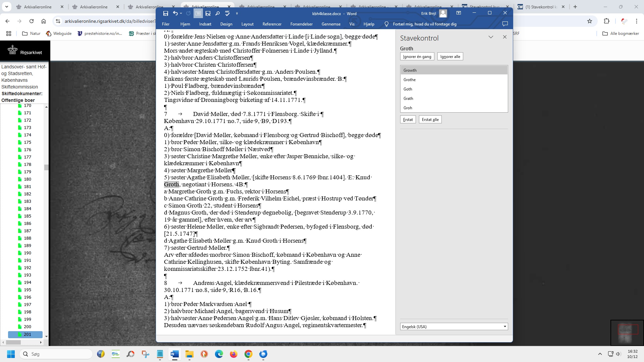Click the Save As icon with pencil

pos(208,13)
